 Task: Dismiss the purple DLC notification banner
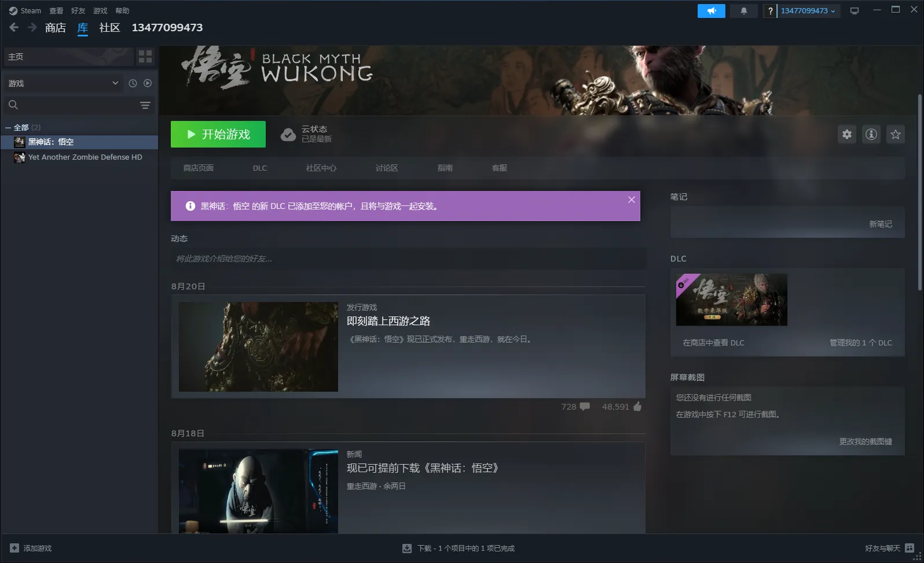click(x=631, y=200)
